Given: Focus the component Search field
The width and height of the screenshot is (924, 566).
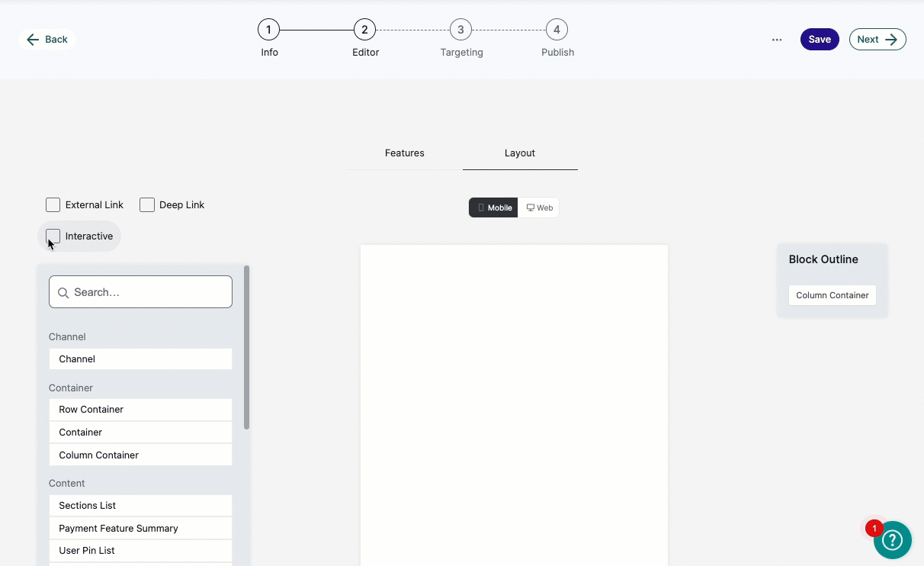Looking at the screenshot, I should 140,292.
